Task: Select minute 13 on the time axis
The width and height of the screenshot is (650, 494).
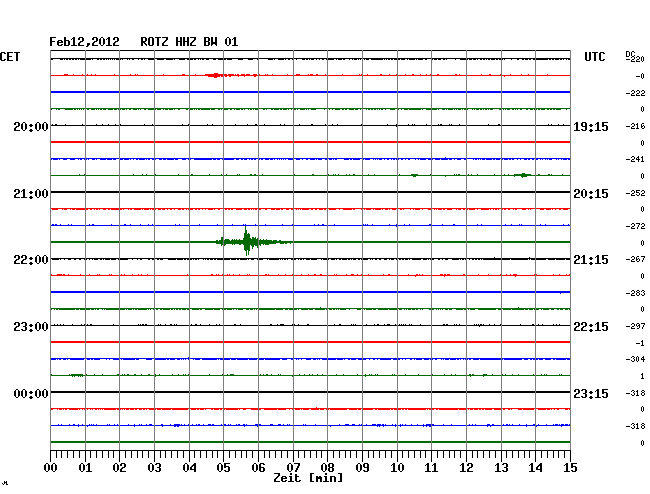Action: click(x=501, y=467)
